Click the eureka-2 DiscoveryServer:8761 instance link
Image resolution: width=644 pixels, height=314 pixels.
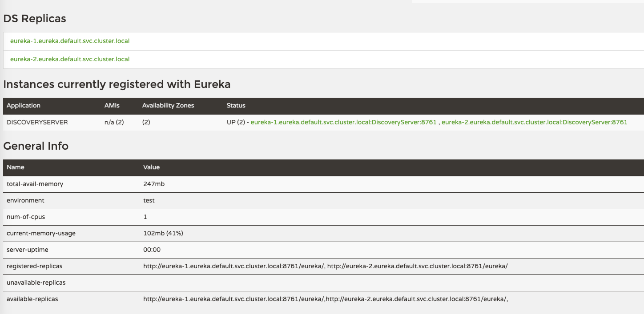point(534,122)
